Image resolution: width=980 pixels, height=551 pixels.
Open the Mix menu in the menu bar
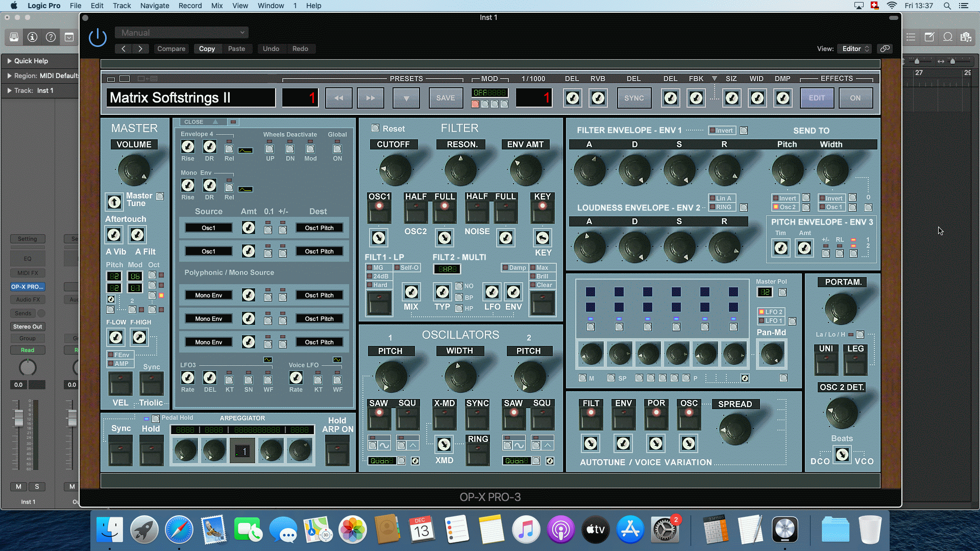pyautogui.click(x=216, y=6)
